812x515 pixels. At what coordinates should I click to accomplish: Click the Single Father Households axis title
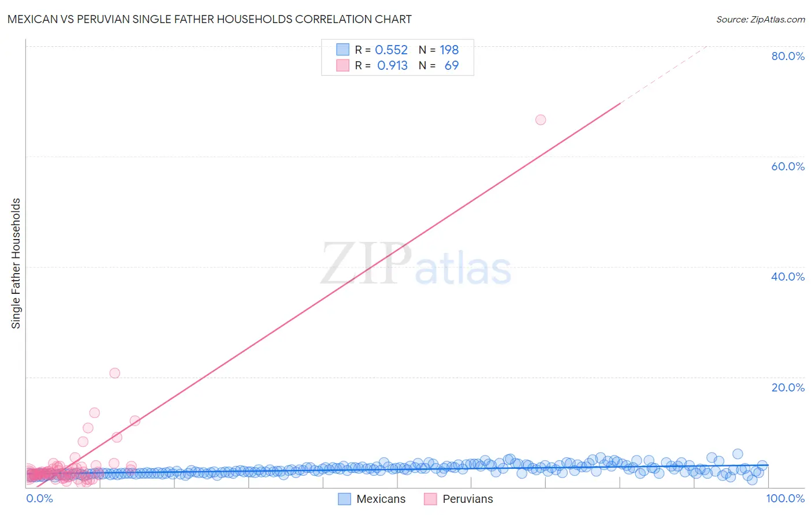pos(16,263)
